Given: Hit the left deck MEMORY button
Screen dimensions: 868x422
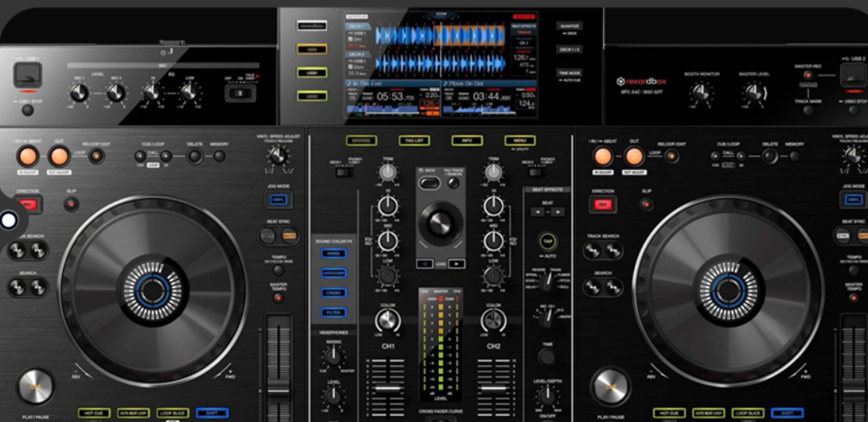Looking at the screenshot, I should (220, 156).
